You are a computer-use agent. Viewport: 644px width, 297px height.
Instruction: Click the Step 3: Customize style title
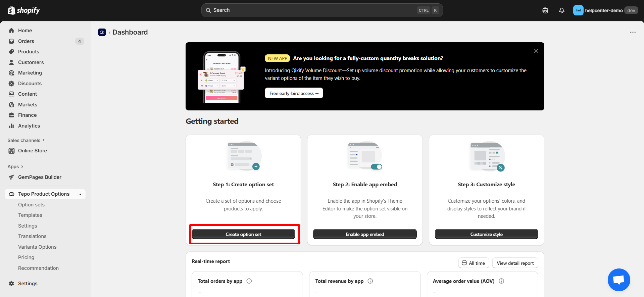(487, 185)
